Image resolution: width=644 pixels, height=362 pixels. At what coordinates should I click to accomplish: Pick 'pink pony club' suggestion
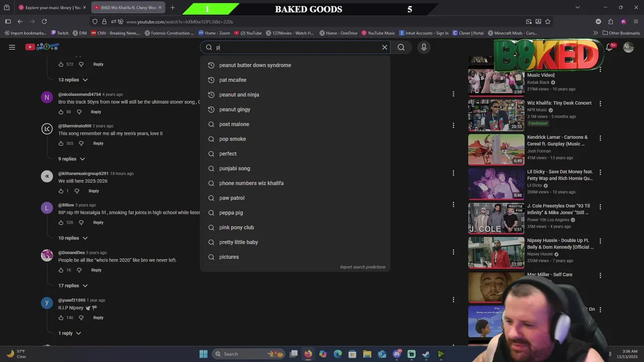click(295, 227)
